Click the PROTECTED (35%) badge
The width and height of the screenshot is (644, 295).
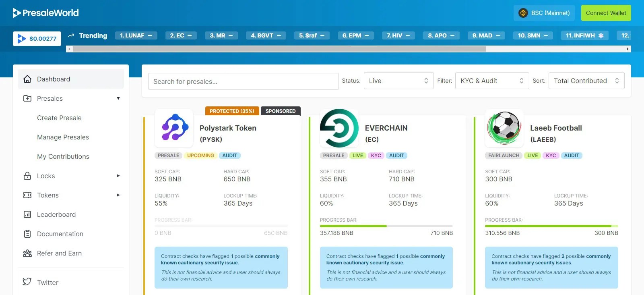point(232,111)
